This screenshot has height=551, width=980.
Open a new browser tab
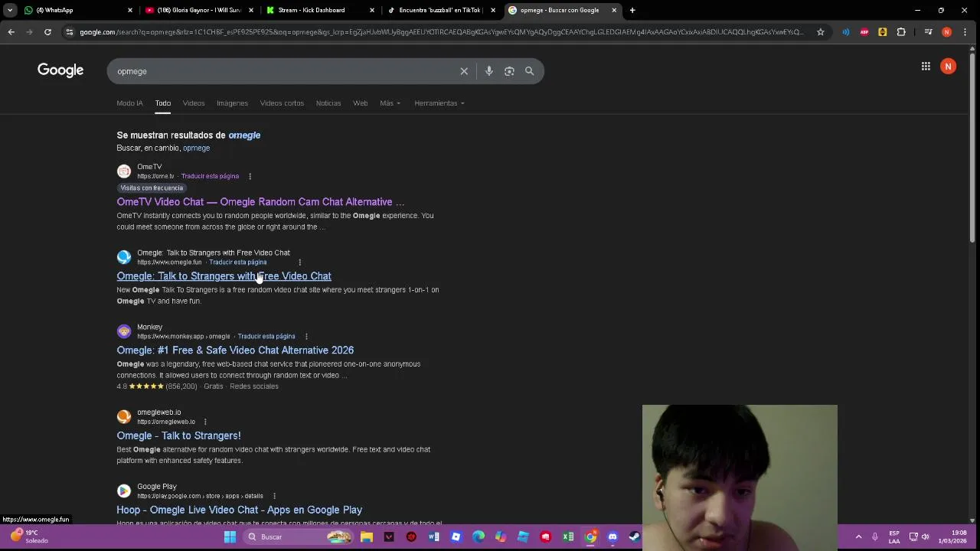(632, 10)
